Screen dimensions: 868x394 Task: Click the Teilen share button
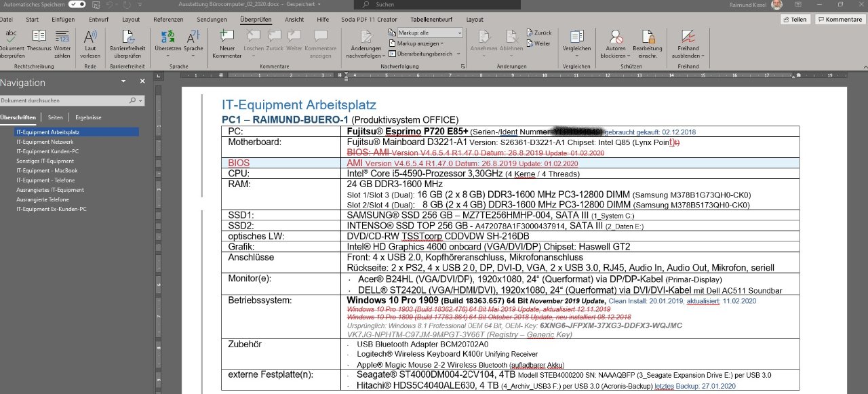tap(795, 20)
